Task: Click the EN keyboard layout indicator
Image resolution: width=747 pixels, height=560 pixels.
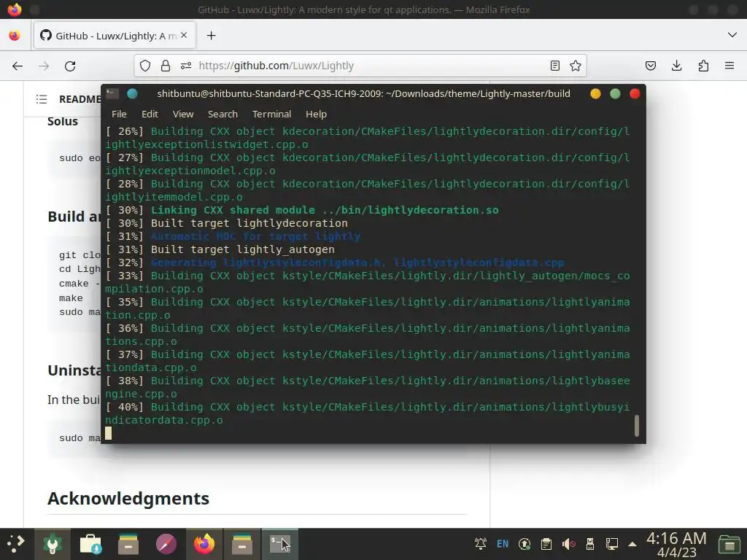Action: (x=502, y=543)
